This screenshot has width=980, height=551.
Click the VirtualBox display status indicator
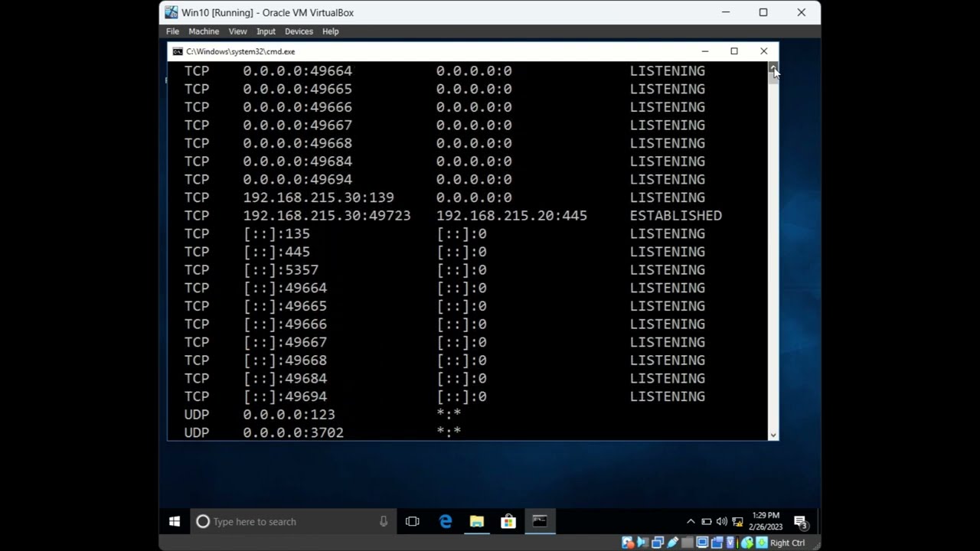pos(702,543)
